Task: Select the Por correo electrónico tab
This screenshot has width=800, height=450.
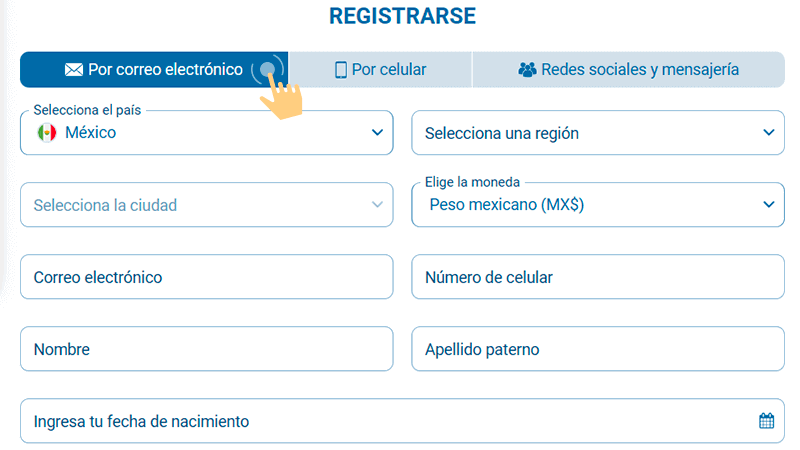Action: pos(154,70)
